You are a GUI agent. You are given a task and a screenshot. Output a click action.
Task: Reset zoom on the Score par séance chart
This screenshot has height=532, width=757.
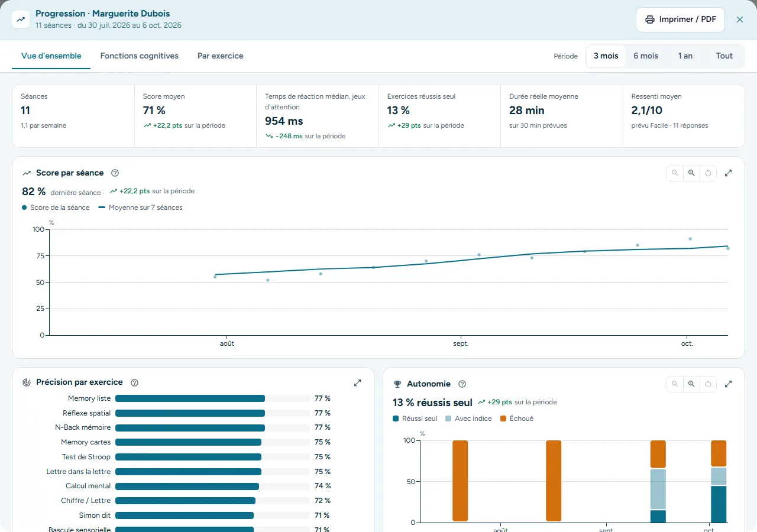pos(708,173)
